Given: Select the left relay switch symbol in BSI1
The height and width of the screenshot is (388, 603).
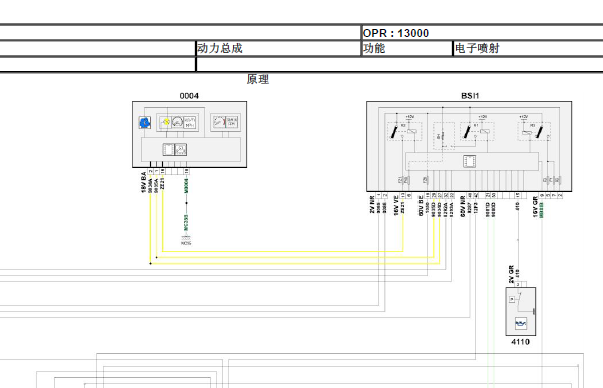Looking at the screenshot, I should [394, 132].
